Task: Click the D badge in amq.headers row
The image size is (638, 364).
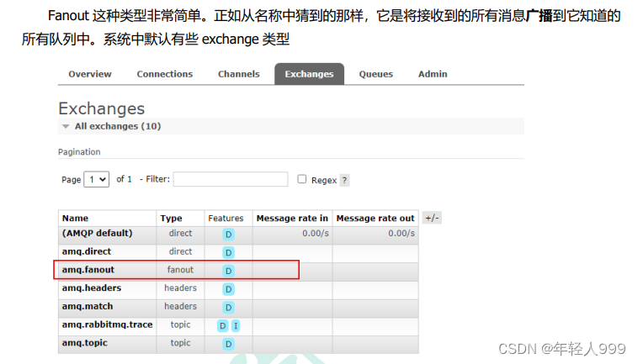Action: (x=228, y=289)
